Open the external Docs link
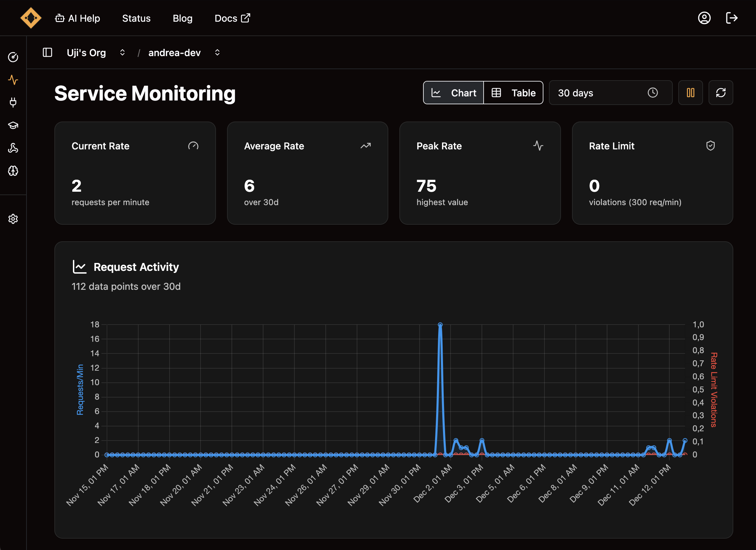This screenshot has width=756, height=550. [233, 18]
